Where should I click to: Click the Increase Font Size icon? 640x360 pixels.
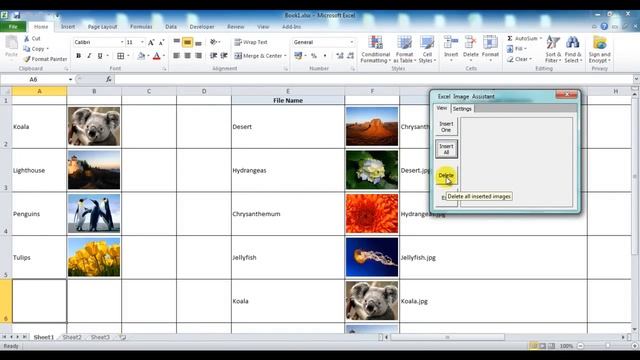151,42
